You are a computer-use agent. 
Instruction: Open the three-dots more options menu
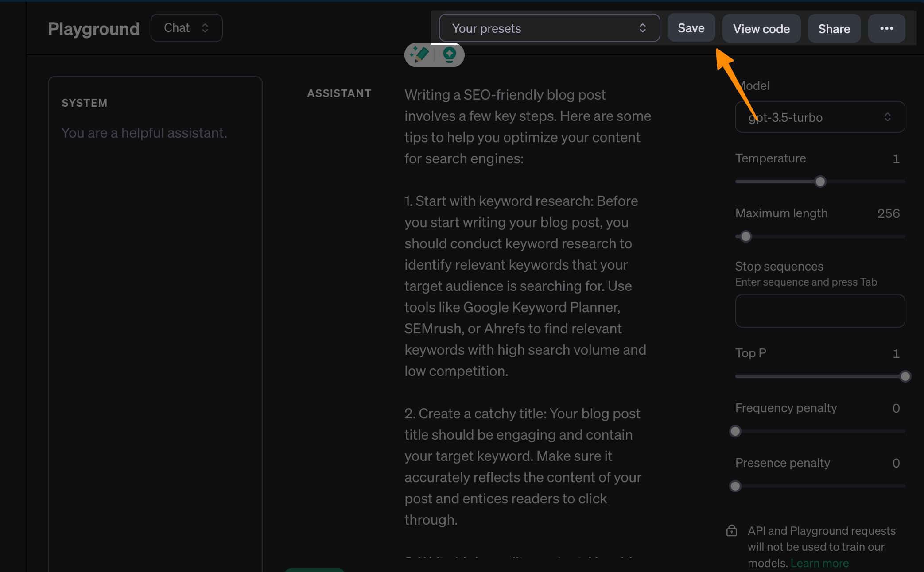(x=886, y=28)
